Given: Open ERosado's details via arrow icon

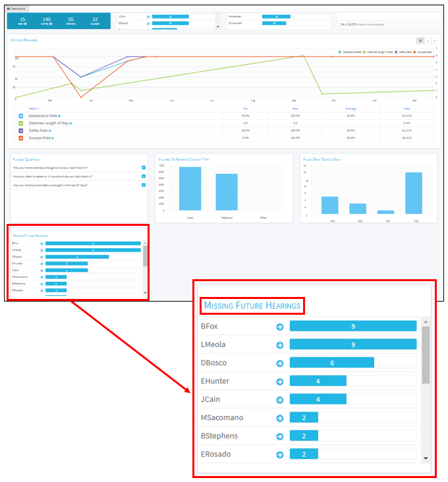Looking at the screenshot, I should coord(279,454).
